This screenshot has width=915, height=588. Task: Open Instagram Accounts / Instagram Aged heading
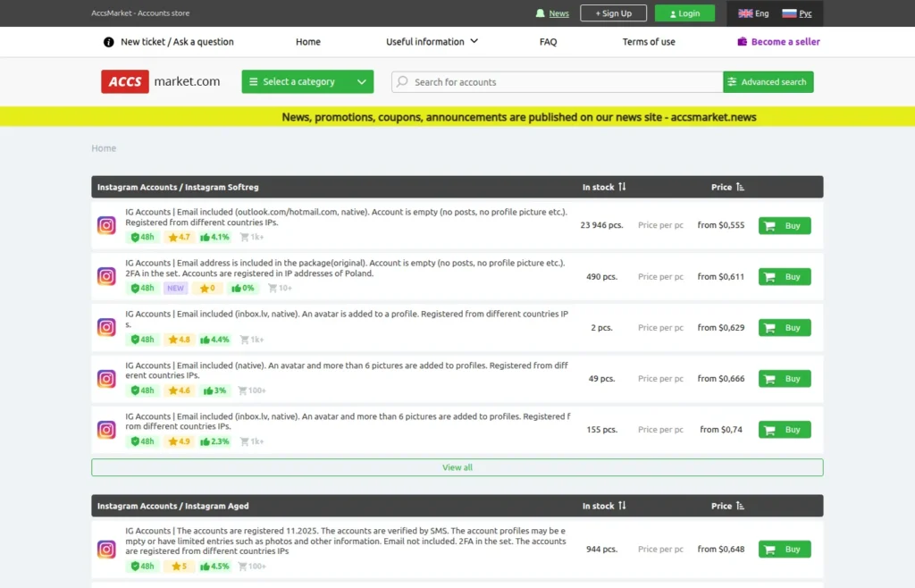[172, 507]
